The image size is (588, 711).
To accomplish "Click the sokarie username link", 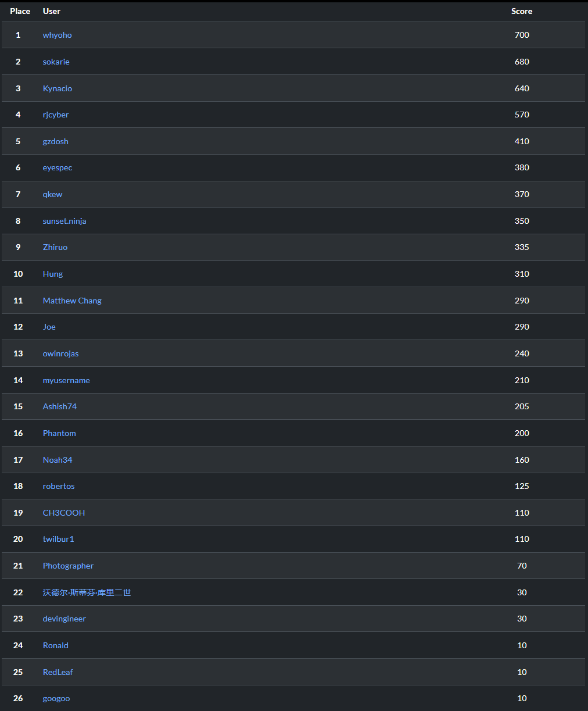I will click(56, 62).
